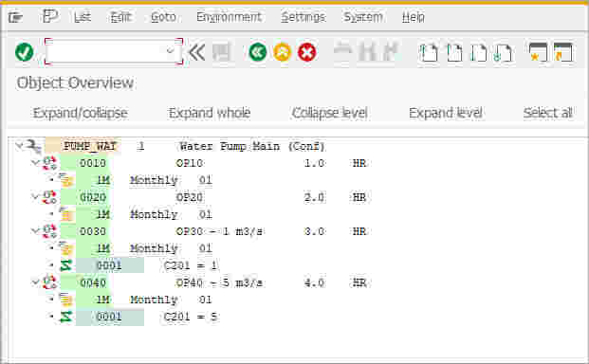Screen dimensions: 589x364
Task: Click the Expand/collapse button
Action: click(81, 113)
